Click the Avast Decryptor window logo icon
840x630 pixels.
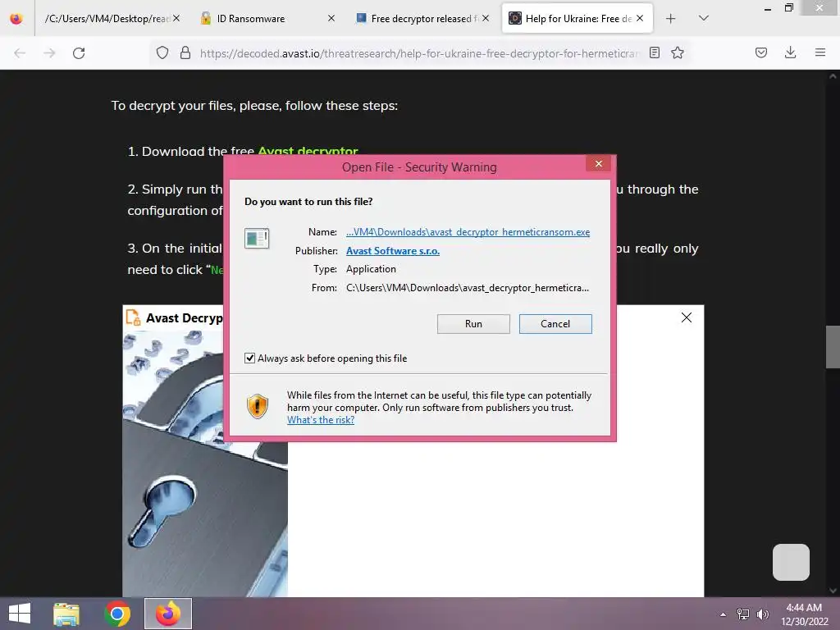(133, 317)
